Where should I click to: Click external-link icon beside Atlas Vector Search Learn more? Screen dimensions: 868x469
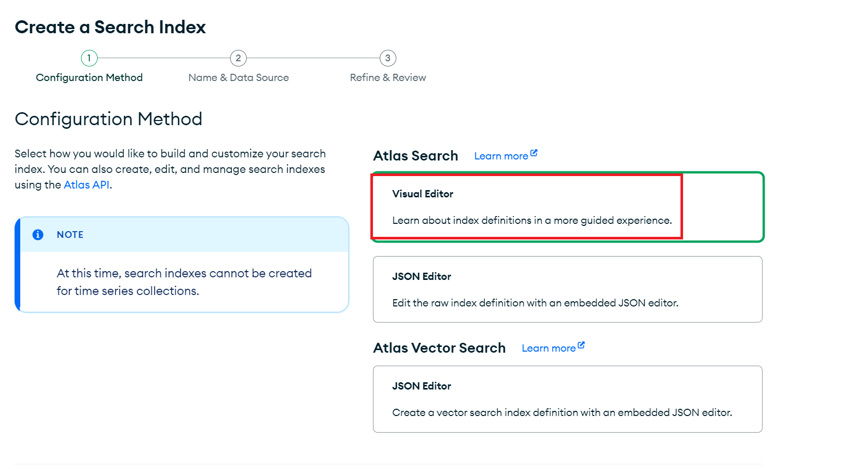click(581, 345)
